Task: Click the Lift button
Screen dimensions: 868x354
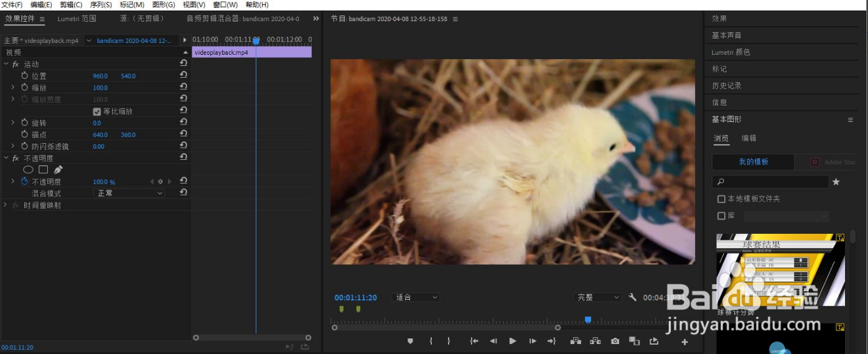Action: (575, 341)
